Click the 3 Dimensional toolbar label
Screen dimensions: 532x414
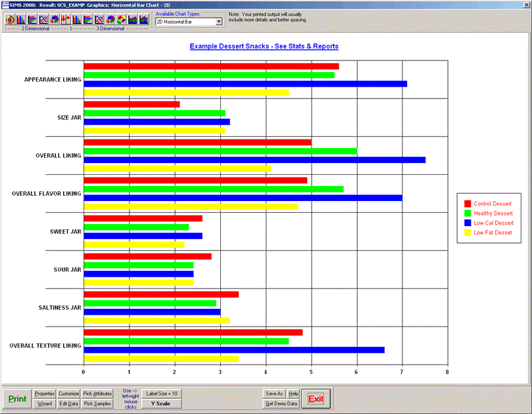(x=110, y=28)
